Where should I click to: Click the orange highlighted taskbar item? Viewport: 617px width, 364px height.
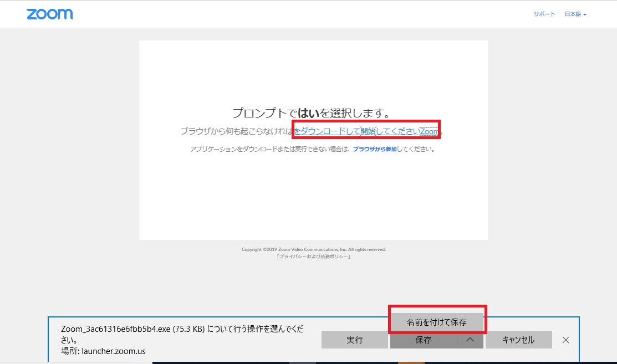click(x=411, y=362)
